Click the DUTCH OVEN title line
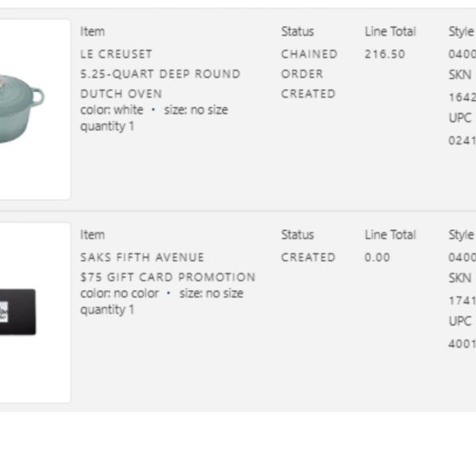 point(121,94)
